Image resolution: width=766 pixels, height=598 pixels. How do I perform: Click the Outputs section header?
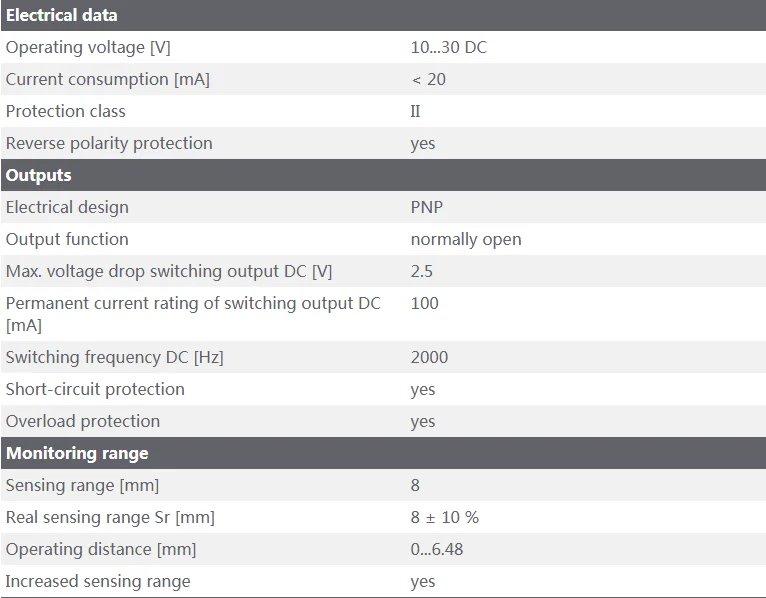pyautogui.click(x=39, y=175)
